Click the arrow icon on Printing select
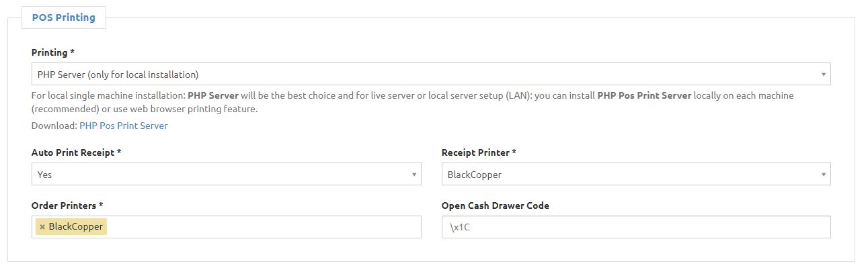The image size is (868, 274). [x=824, y=75]
